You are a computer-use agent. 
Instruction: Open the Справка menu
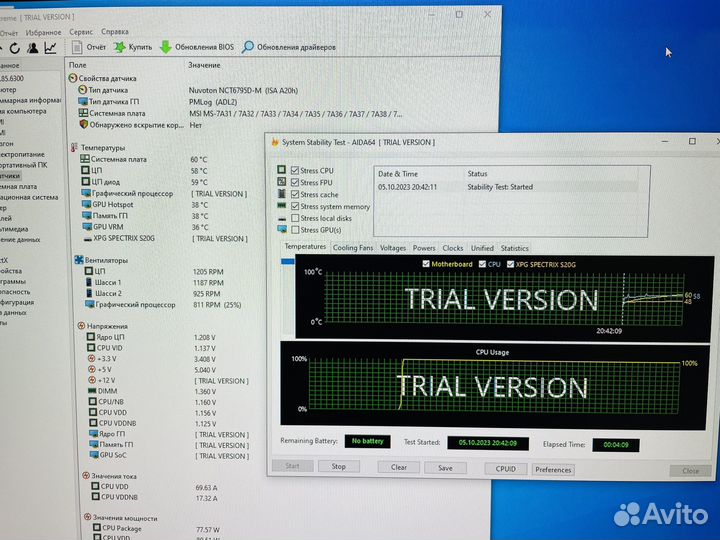pyautogui.click(x=115, y=32)
